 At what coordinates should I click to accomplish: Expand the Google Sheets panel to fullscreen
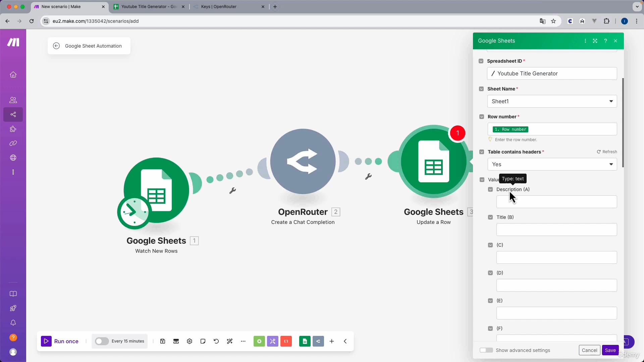(x=595, y=41)
